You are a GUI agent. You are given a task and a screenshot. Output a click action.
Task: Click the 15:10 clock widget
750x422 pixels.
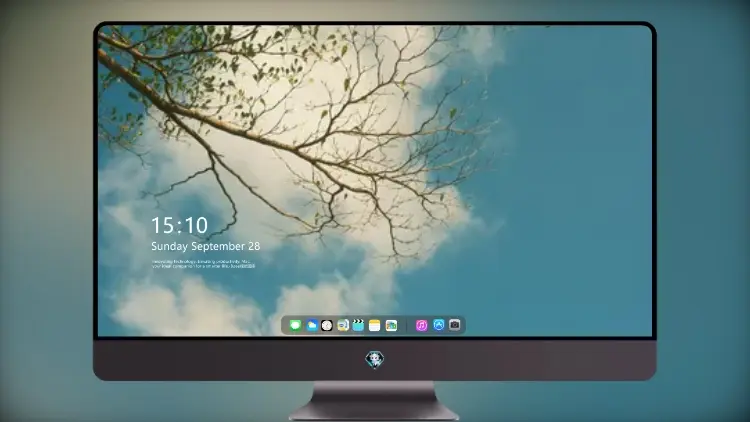point(179,225)
